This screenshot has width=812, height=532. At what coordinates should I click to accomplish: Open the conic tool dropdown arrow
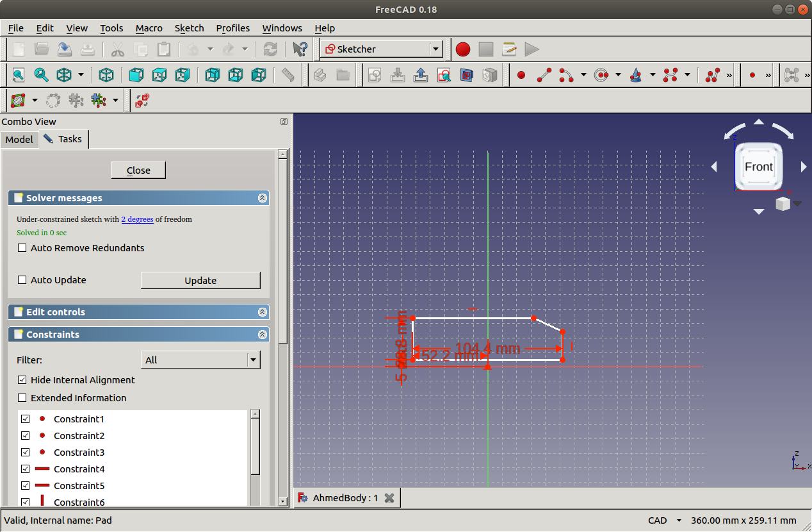pos(653,75)
